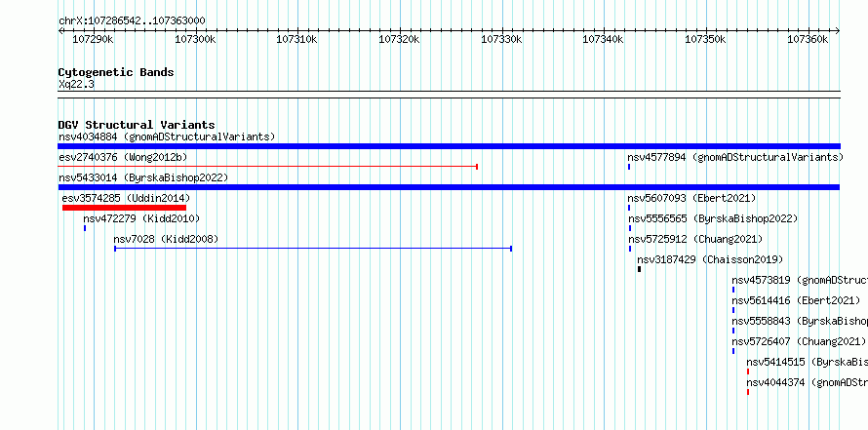Click ruler position 107310k
The height and width of the screenshot is (430, 868).
[x=296, y=39]
